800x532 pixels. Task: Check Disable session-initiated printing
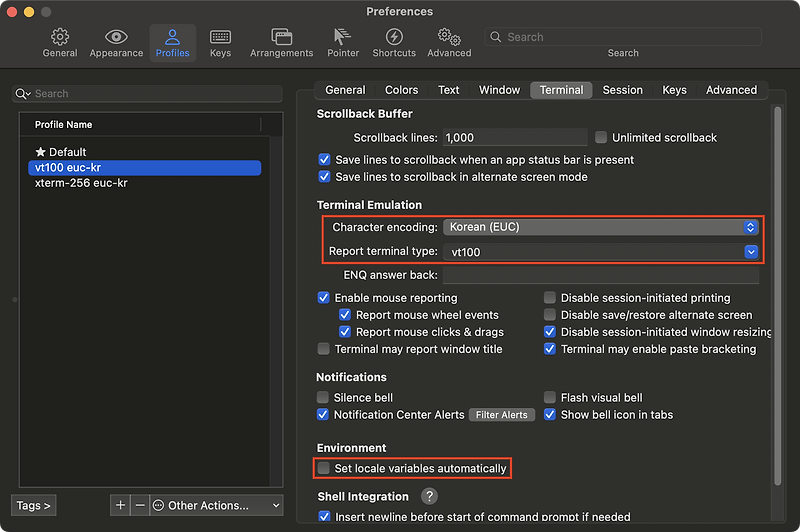(x=549, y=297)
